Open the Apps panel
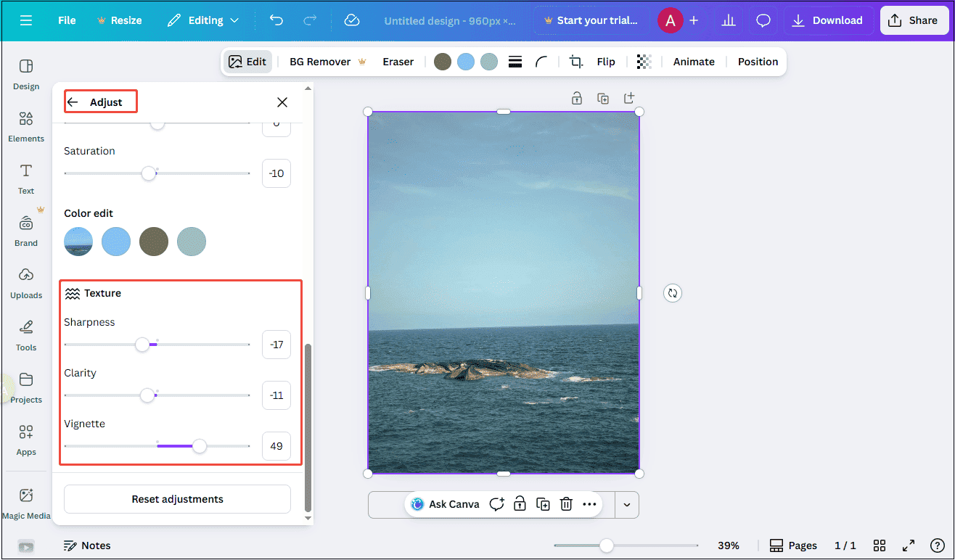This screenshot has height=560, width=955. (25, 440)
